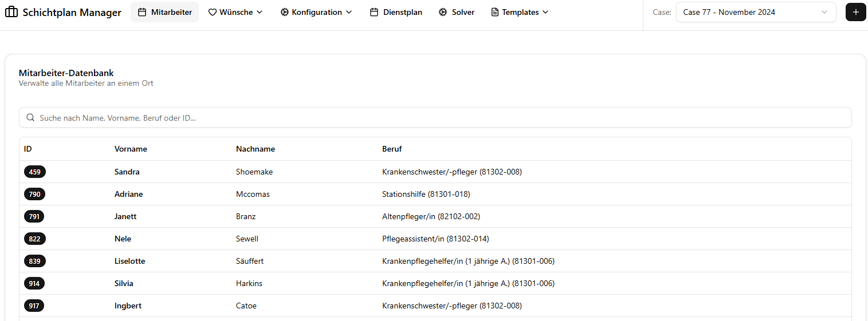Expand the Konfiguration dropdown chevron
The width and height of the screenshot is (868, 321).
[x=349, y=12]
